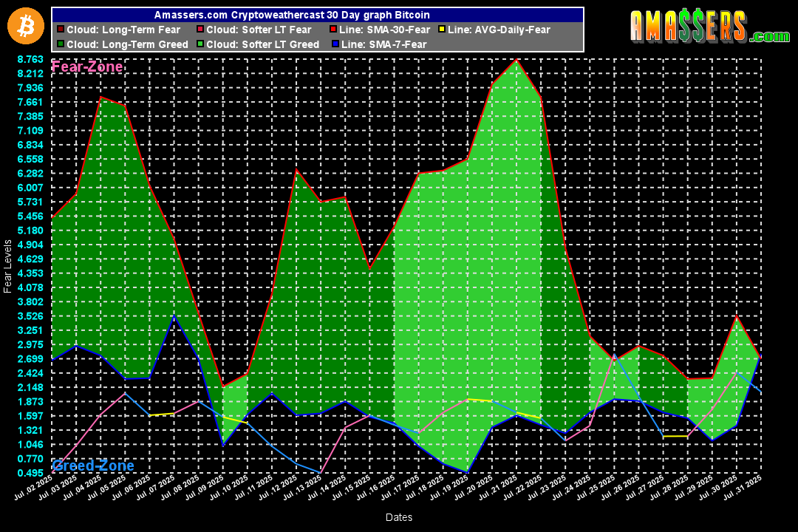This screenshot has width=798, height=532.
Task: Click the orange Bitcoin logo icon
Action: [x=25, y=26]
